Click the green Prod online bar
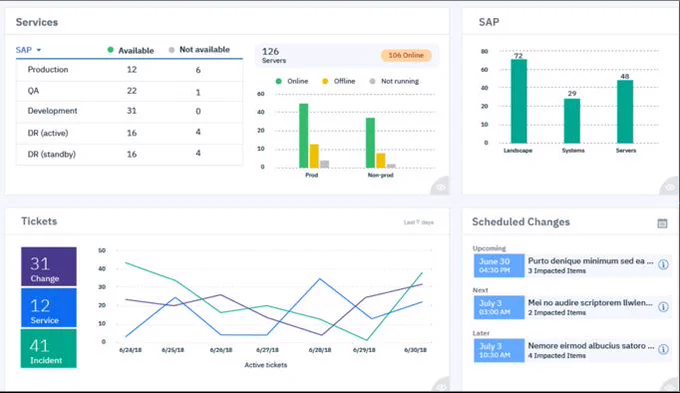The width and height of the screenshot is (680, 393). pyautogui.click(x=304, y=135)
